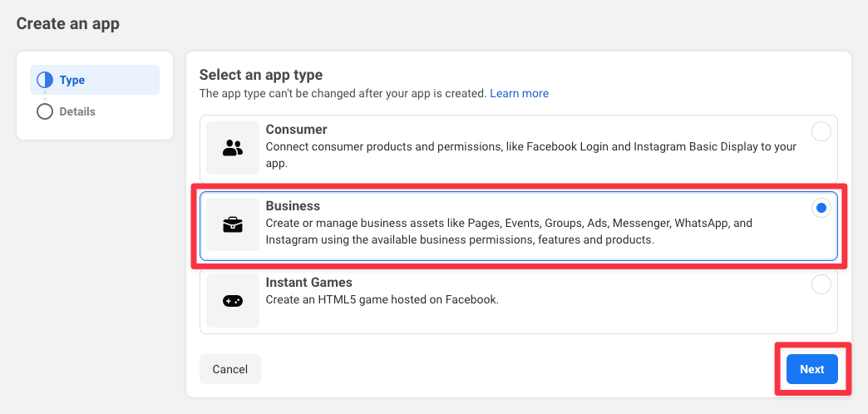Click the empty circle beside Details

(x=45, y=111)
